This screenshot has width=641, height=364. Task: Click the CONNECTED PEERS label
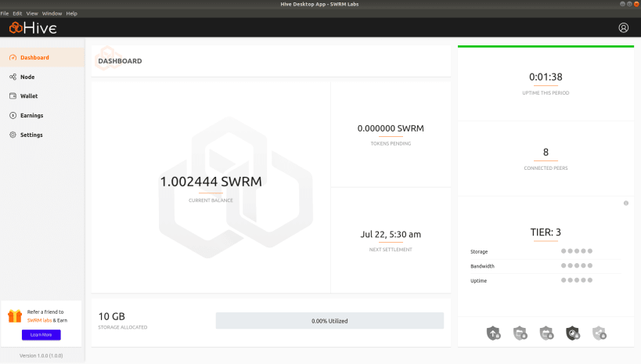pyautogui.click(x=546, y=168)
